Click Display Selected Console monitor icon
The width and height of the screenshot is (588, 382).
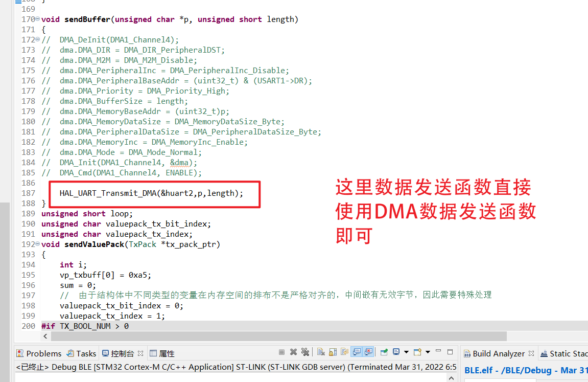click(x=396, y=352)
